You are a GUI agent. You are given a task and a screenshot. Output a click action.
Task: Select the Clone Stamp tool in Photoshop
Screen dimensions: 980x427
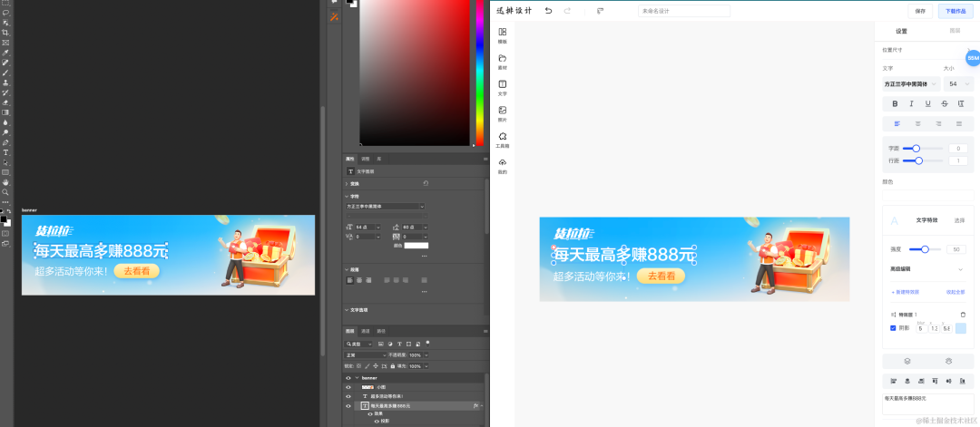pos(5,82)
